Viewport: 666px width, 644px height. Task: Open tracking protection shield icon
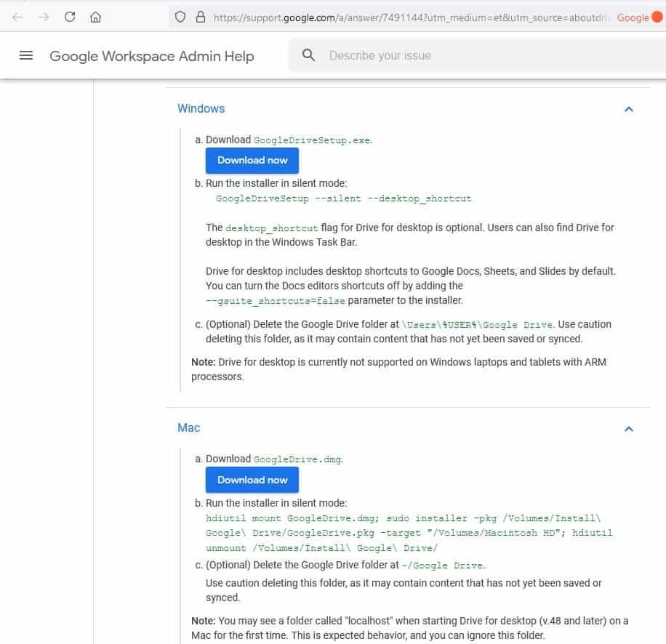click(180, 17)
